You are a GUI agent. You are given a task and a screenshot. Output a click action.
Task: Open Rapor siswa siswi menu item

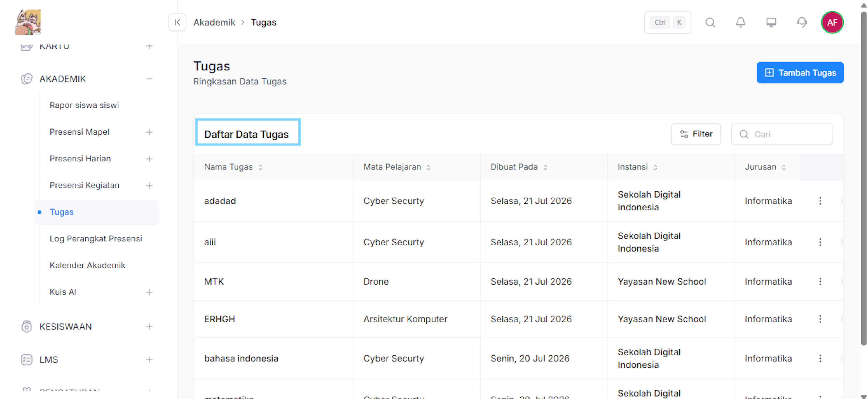84,105
